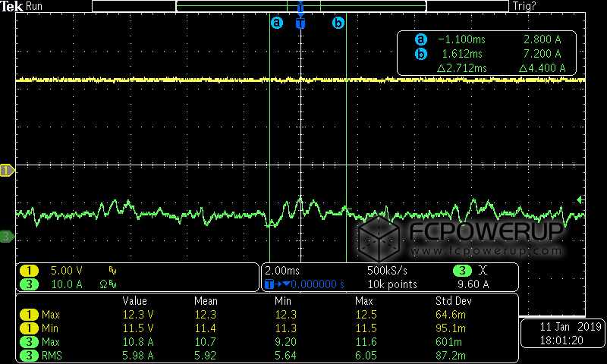Viewport: 607px width, 364px height.
Task: Click the trigger source channel 3 badge
Action: click(x=462, y=271)
